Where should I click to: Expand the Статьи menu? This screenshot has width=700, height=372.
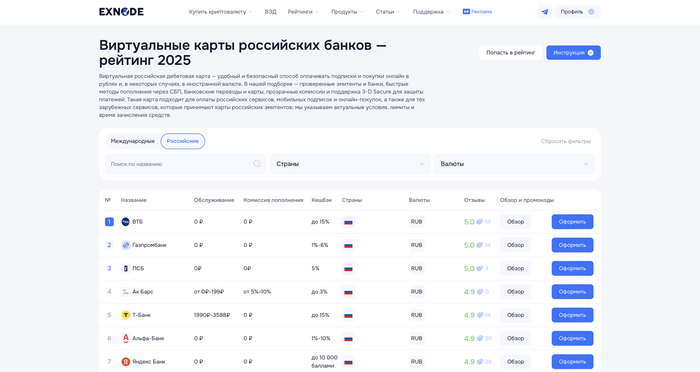pos(388,12)
